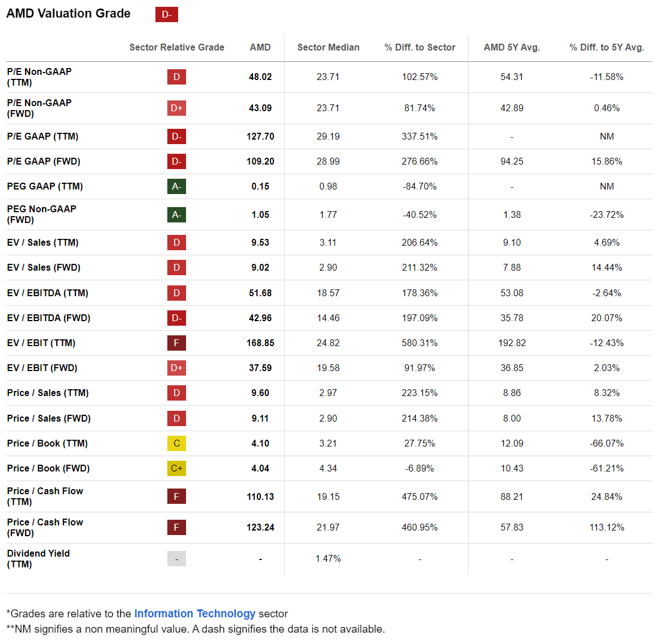
Task: Click the AMD Valuation Grade heading
Action: [x=69, y=14]
